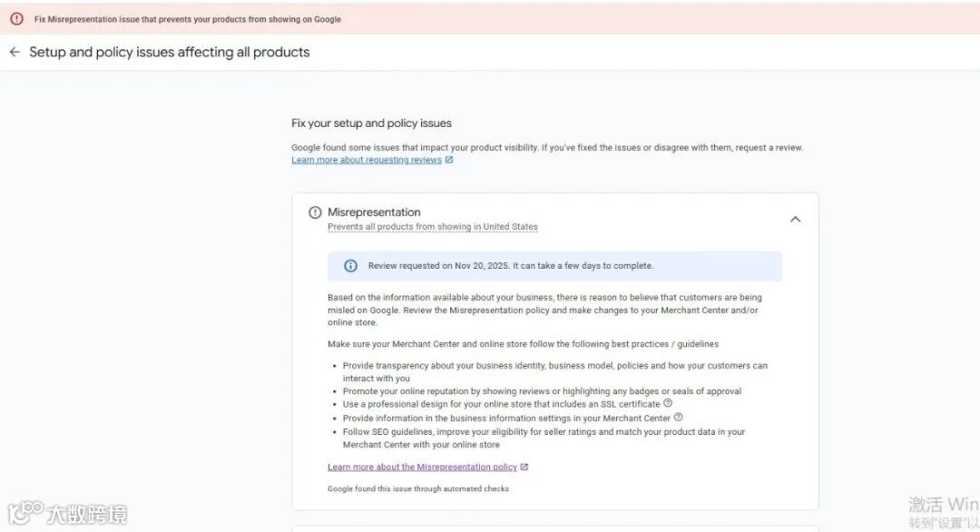Click 'Prevents all products from showing' subtitle

click(432, 227)
